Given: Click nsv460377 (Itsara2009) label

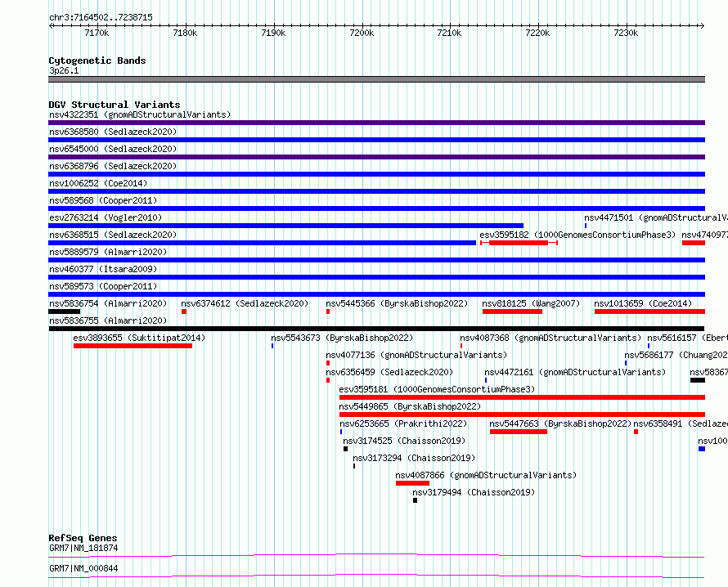Looking at the screenshot, I should click(x=103, y=269).
